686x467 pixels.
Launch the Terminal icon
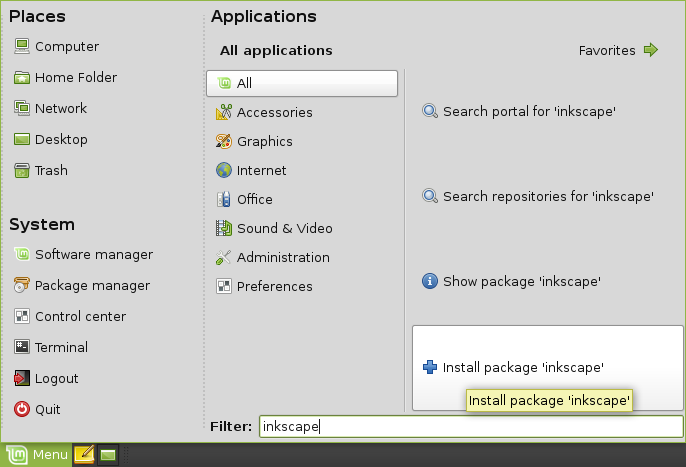[x=21, y=347]
